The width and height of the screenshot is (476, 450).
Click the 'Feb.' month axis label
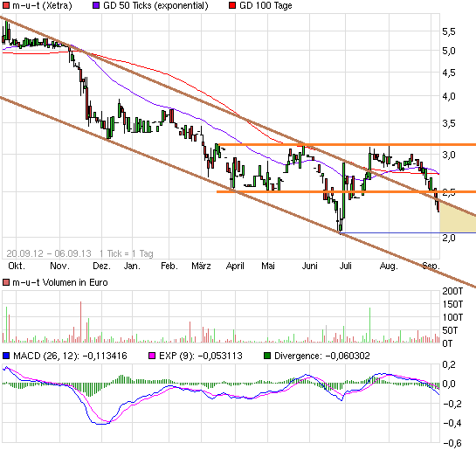pyautogui.click(x=169, y=266)
